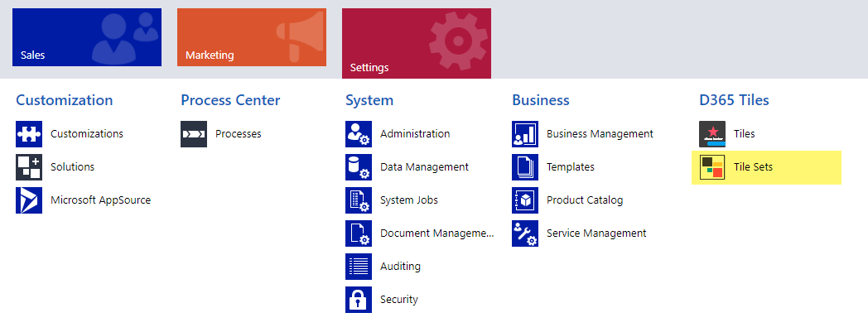The image size is (868, 332).
Task: Switch to the Sales area tile
Action: click(x=87, y=37)
